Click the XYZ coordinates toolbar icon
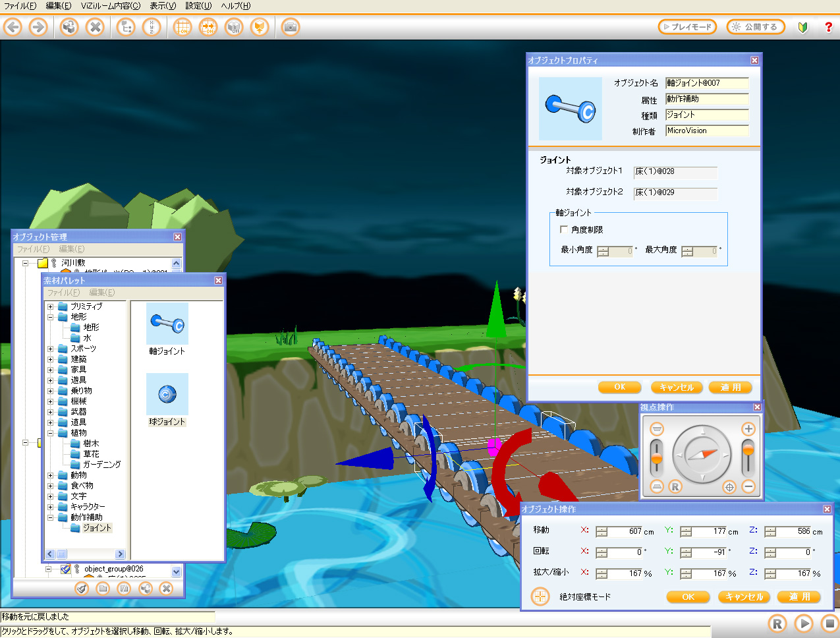840x638 pixels. (152, 27)
